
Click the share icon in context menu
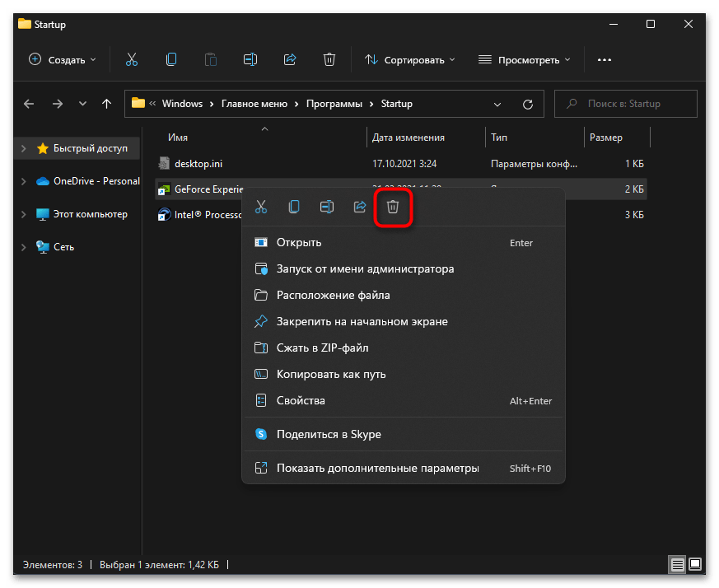tap(360, 207)
